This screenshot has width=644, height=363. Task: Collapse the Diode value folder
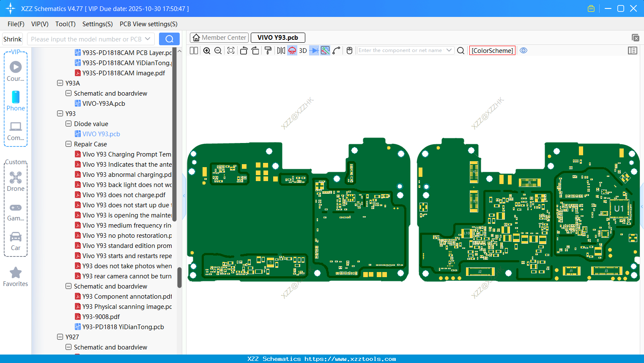pyautogui.click(x=69, y=124)
